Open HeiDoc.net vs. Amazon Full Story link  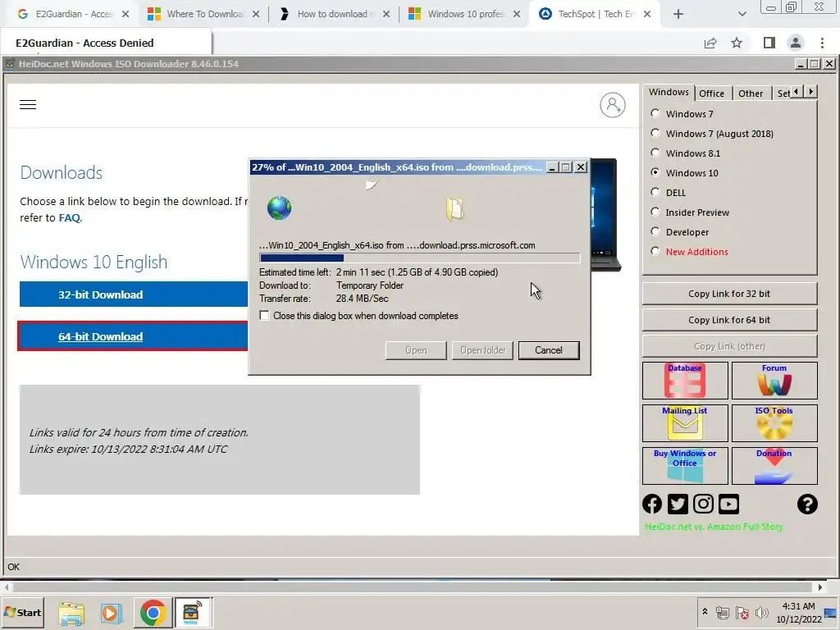click(x=714, y=527)
